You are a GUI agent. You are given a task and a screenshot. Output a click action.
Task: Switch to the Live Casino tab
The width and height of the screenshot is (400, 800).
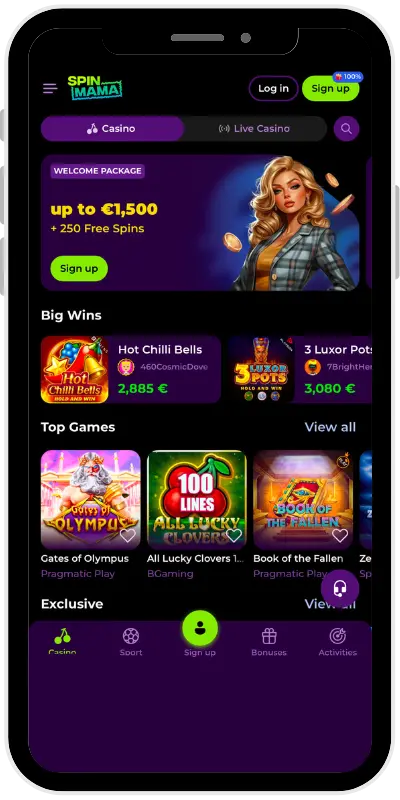pyautogui.click(x=255, y=129)
